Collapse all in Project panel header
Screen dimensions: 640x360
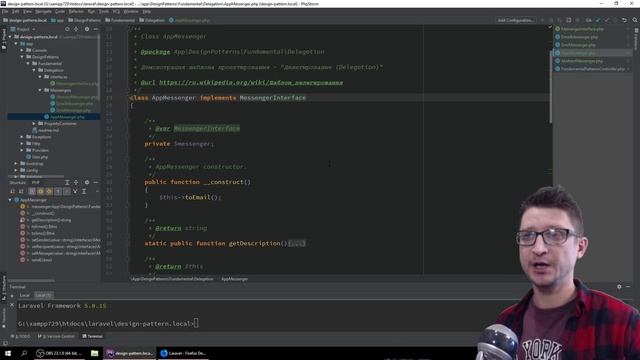coord(76,29)
